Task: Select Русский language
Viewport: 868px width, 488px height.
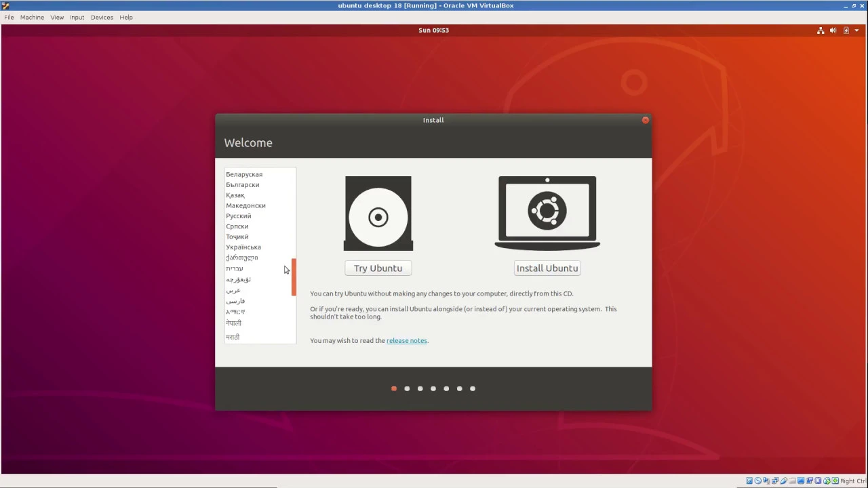Action: [239, 216]
